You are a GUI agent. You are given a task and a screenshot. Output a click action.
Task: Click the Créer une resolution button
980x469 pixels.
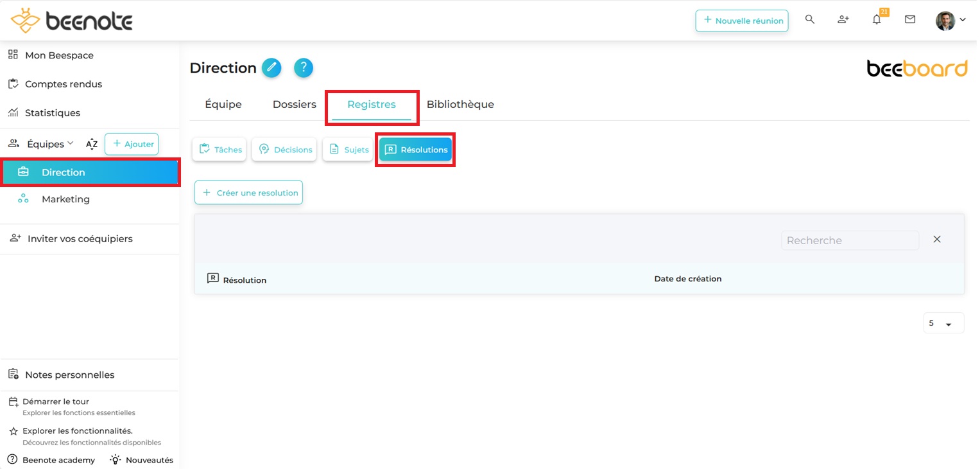pos(248,193)
